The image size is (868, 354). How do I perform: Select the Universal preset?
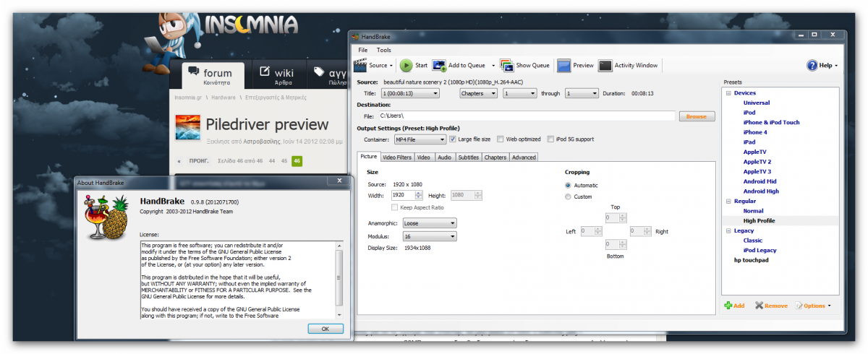tap(757, 103)
